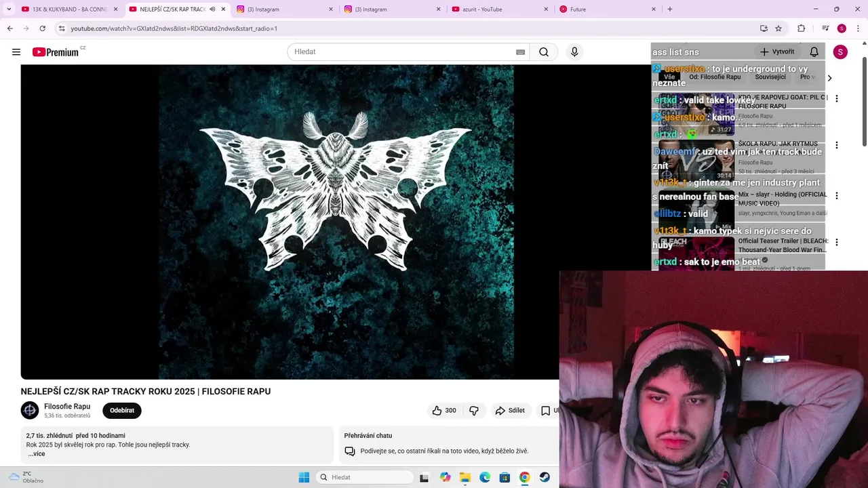Reload the current page
The width and height of the screenshot is (868, 488).
tap(42, 28)
